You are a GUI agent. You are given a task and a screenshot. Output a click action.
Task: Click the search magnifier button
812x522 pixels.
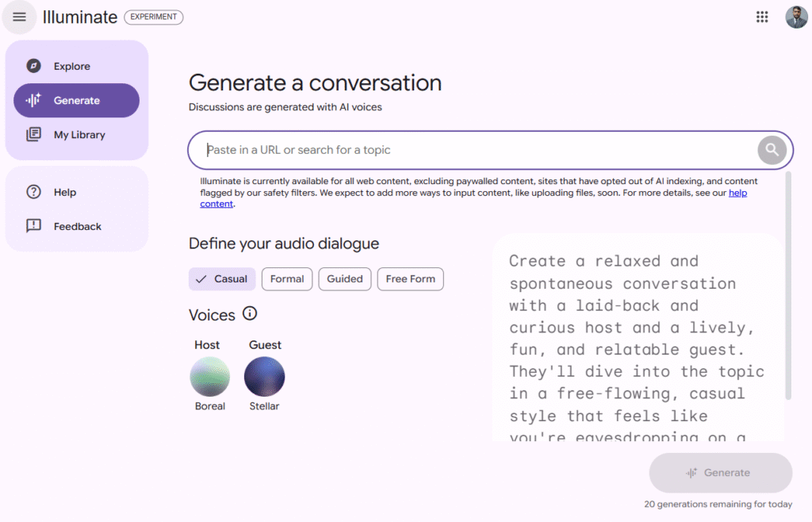[772, 150]
